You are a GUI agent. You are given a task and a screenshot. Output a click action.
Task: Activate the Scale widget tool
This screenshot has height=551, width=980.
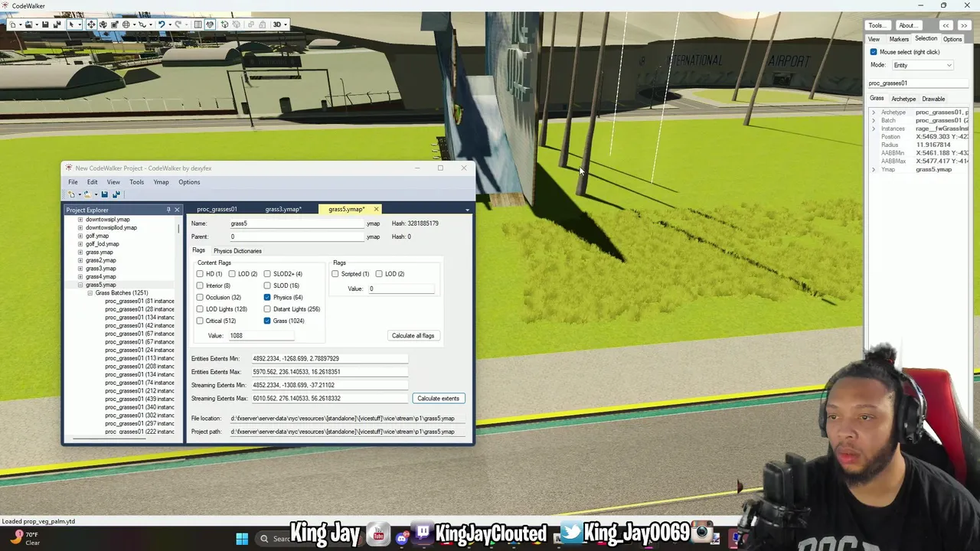click(114, 24)
